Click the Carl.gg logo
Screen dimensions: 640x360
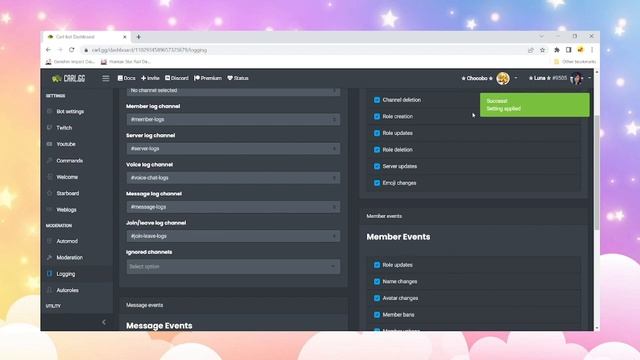click(69, 78)
